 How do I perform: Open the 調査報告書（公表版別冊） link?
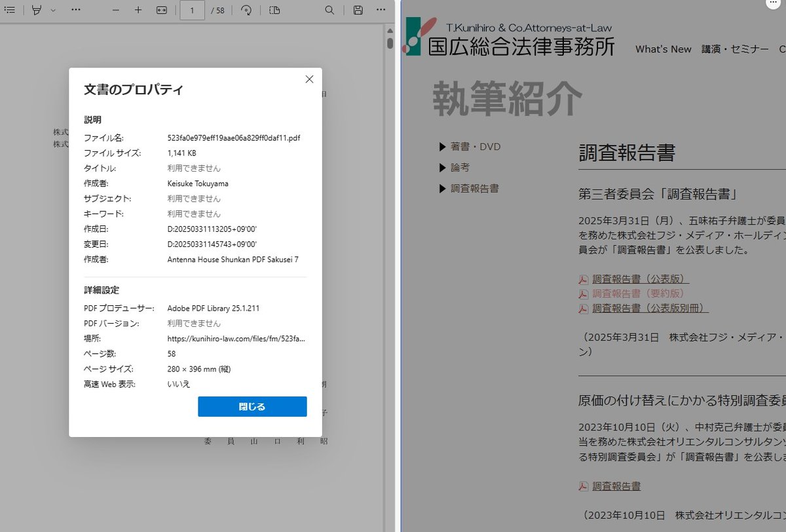pos(650,308)
